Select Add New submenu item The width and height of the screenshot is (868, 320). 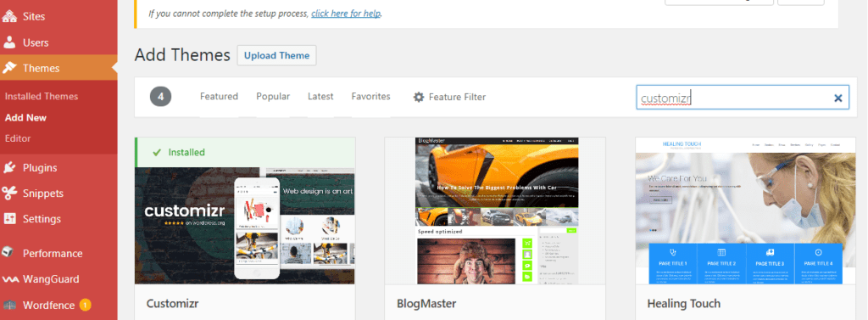pos(25,118)
